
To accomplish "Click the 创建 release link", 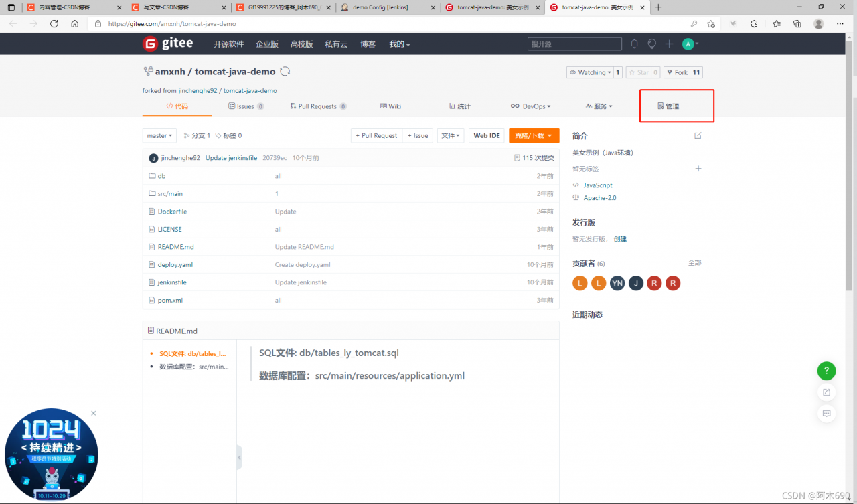I will [620, 239].
